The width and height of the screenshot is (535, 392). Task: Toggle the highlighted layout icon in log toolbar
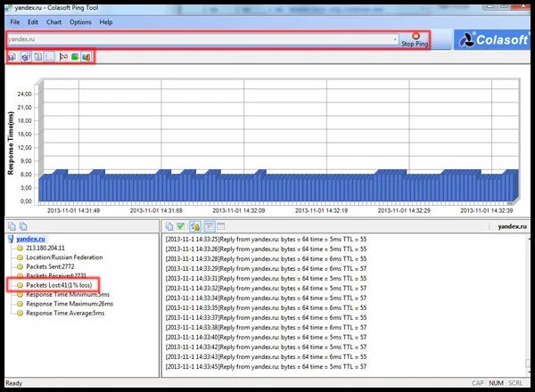click(x=210, y=226)
